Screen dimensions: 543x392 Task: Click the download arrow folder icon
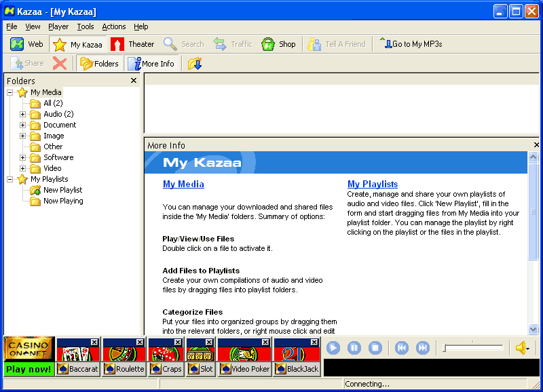click(195, 64)
